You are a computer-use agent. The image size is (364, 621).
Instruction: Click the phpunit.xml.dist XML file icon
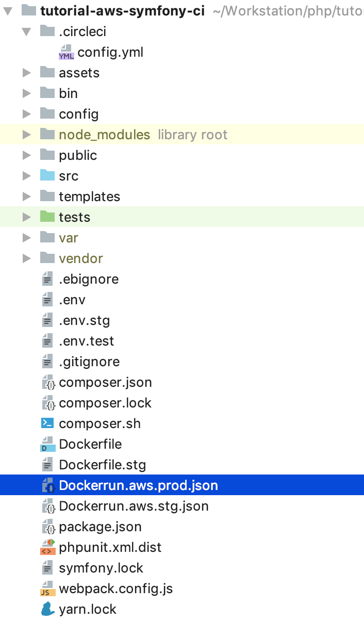[x=47, y=547]
